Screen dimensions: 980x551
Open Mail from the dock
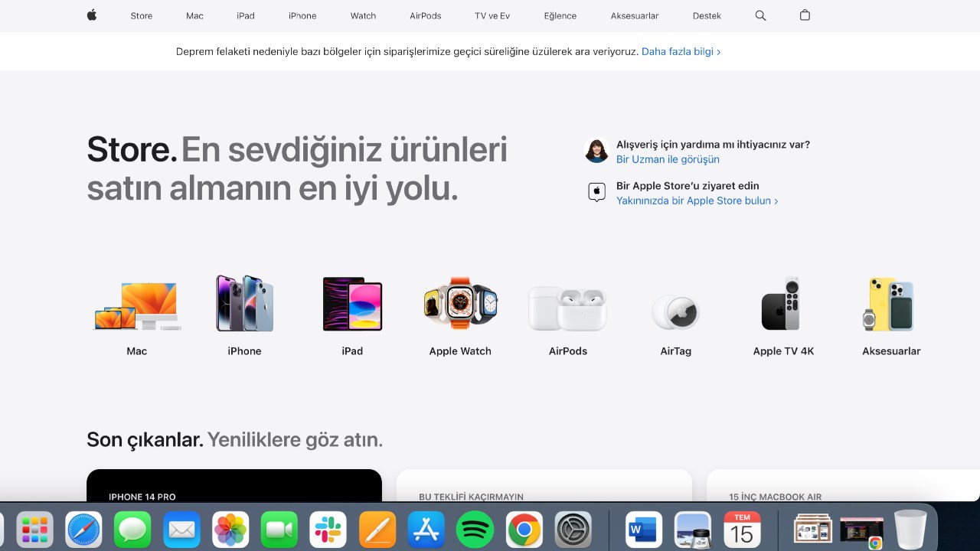(181, 530)
